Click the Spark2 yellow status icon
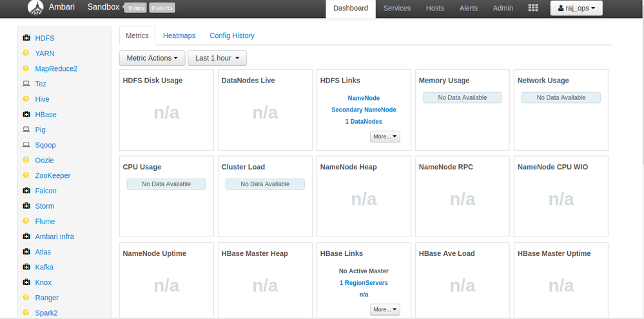644x319 pixels. click(x=26, y=313)
